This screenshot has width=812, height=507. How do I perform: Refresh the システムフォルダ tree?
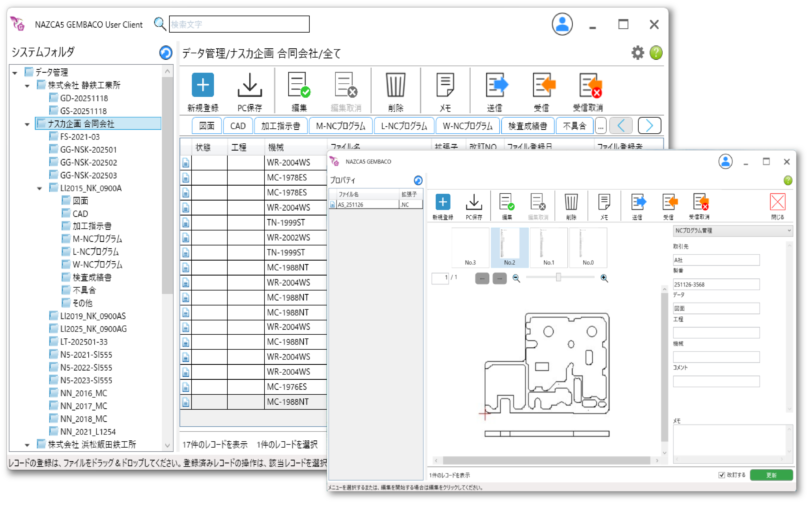166,53
